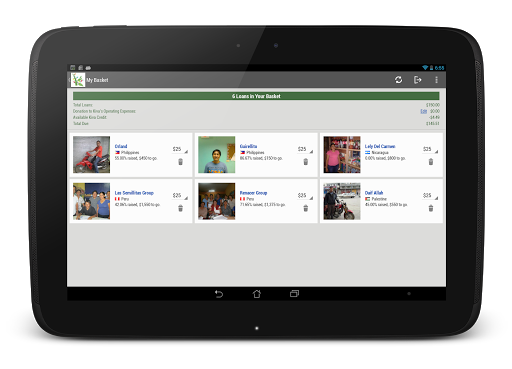View Lely Del Carmen's borrower photo thumbnail

click(x=342, y=154)
